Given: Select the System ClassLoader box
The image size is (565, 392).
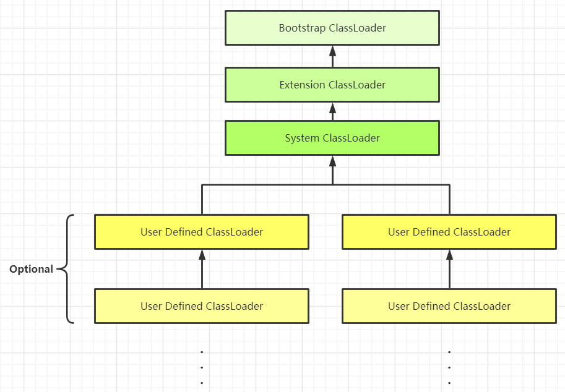Looking at the screenshot, I should [332, 138].
